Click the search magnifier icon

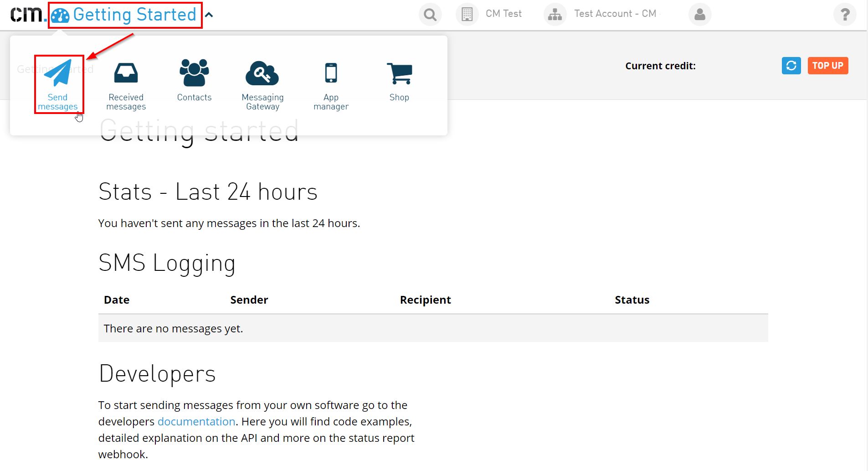point(430,15)
